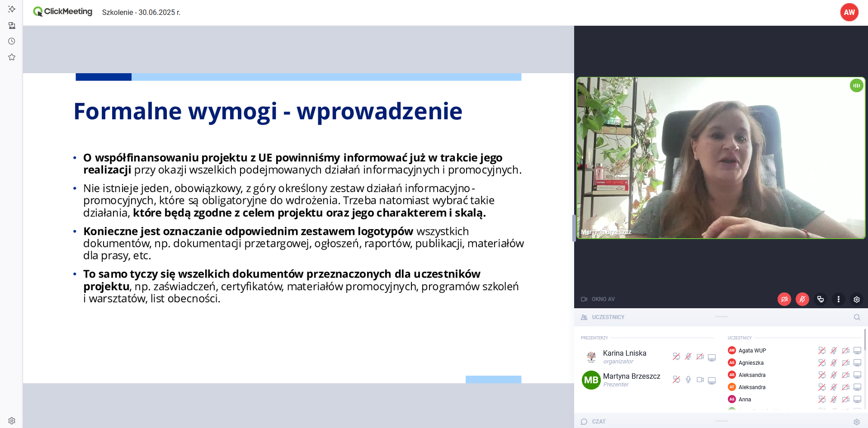Click the event title Szkolenie - 30.06.2025 r.
The image size is (868, 428).
[x=141, y=12]
